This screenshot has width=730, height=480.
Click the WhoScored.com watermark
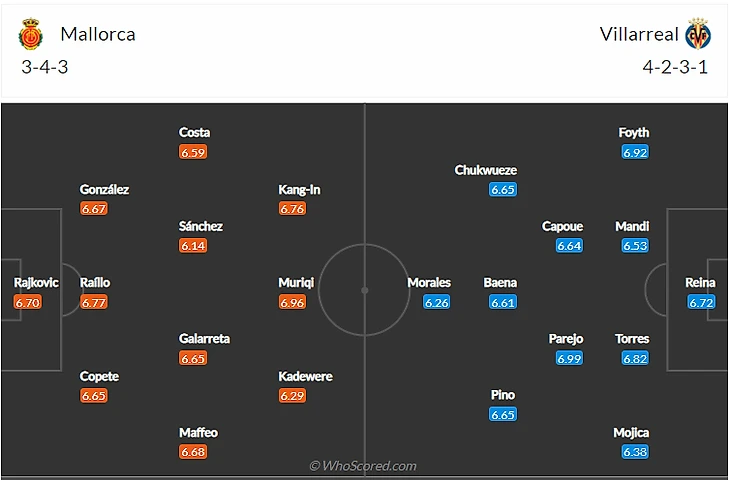point(362,466)
